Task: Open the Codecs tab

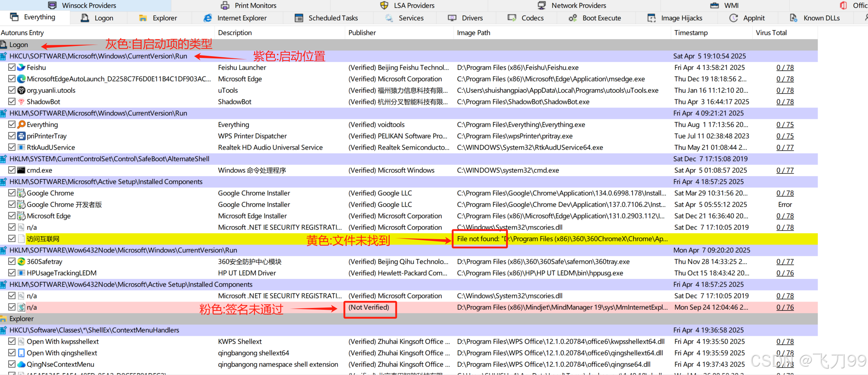Action: tap(526, 18)
